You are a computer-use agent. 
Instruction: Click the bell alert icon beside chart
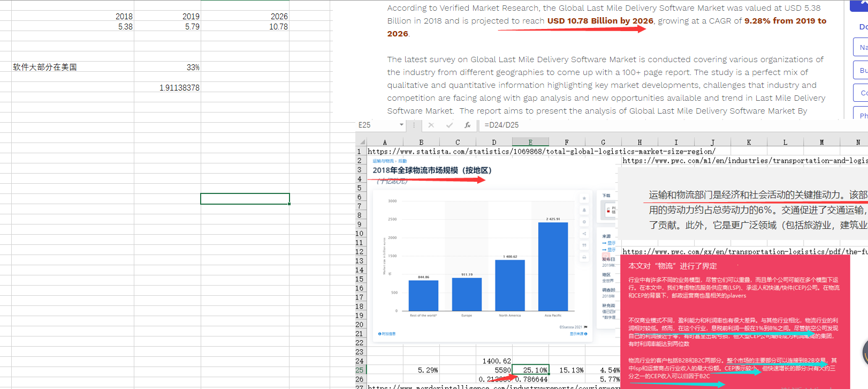(x=584, y=210)
